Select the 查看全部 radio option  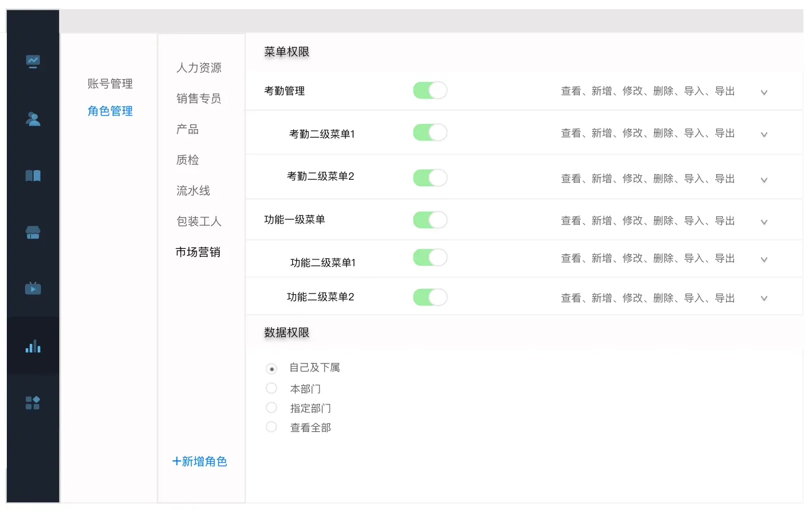coord(272,427)
